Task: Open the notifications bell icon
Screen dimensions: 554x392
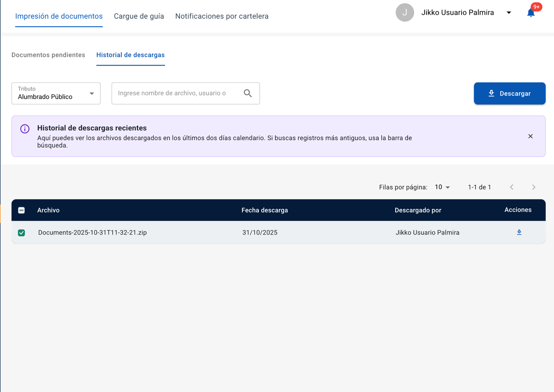Action: [x=530, y=13]
